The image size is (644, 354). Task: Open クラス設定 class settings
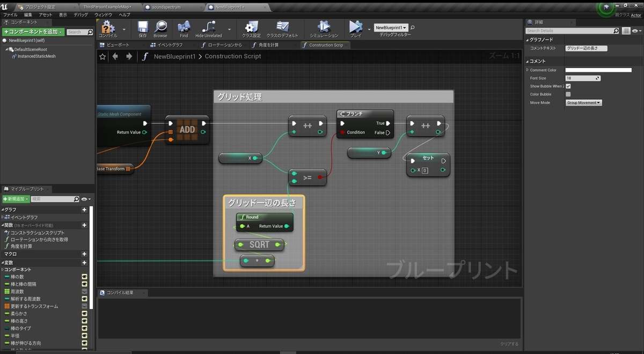pyautogui.click(x=251, y=29)
